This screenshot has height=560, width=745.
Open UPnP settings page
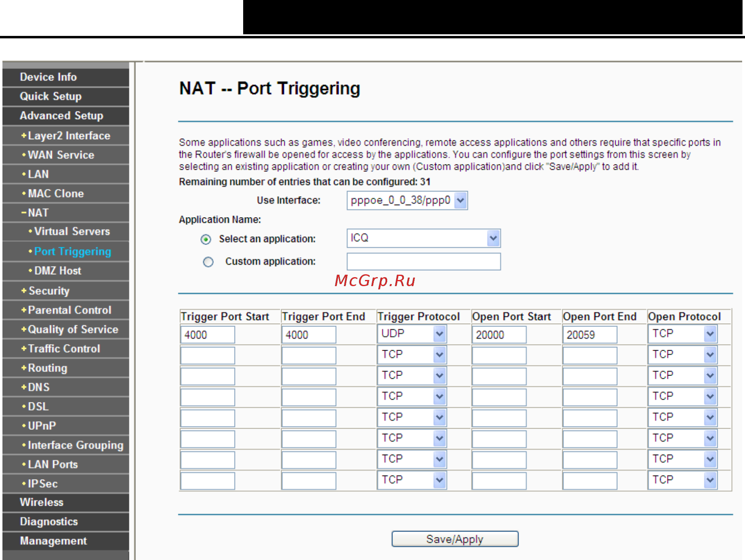(39, 426)
